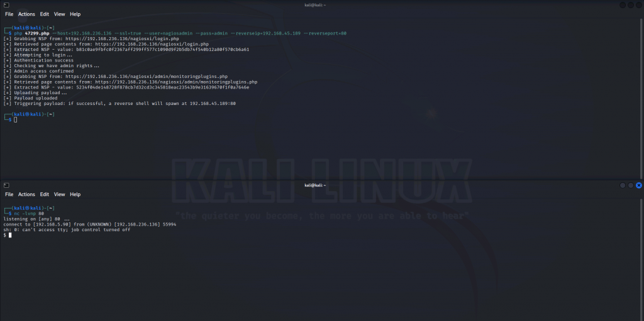Open View menu in top terminal window
Viewport: 644px width, 321px height.
[60, 14]
